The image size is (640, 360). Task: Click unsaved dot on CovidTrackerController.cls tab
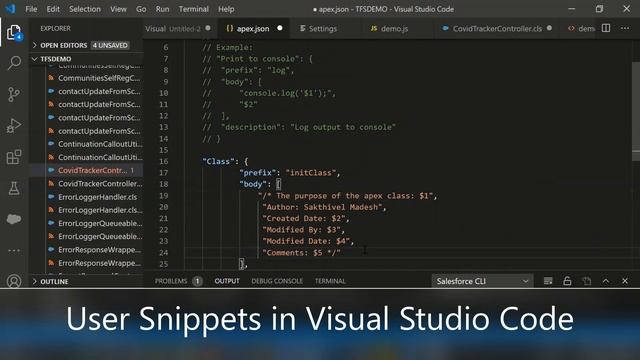(549, 28)
